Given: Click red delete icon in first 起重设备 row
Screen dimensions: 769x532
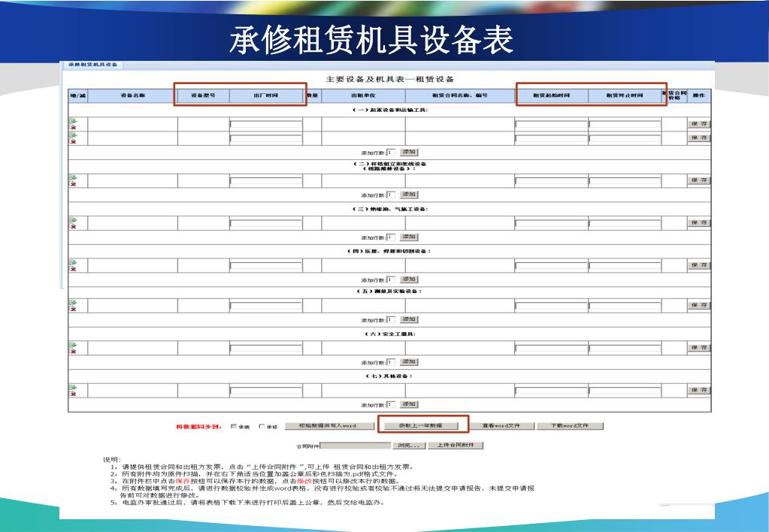Looking at the screenshot, I should pos(74,128).
